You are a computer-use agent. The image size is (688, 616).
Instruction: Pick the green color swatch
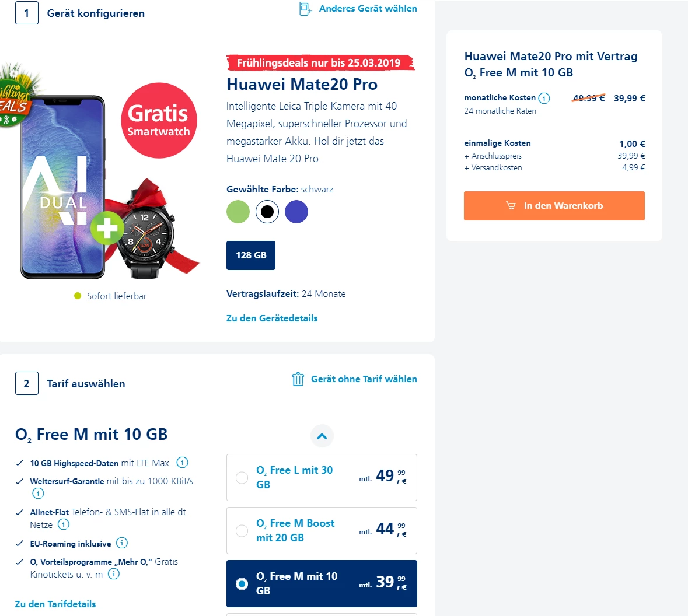click(x=238, y=212)
